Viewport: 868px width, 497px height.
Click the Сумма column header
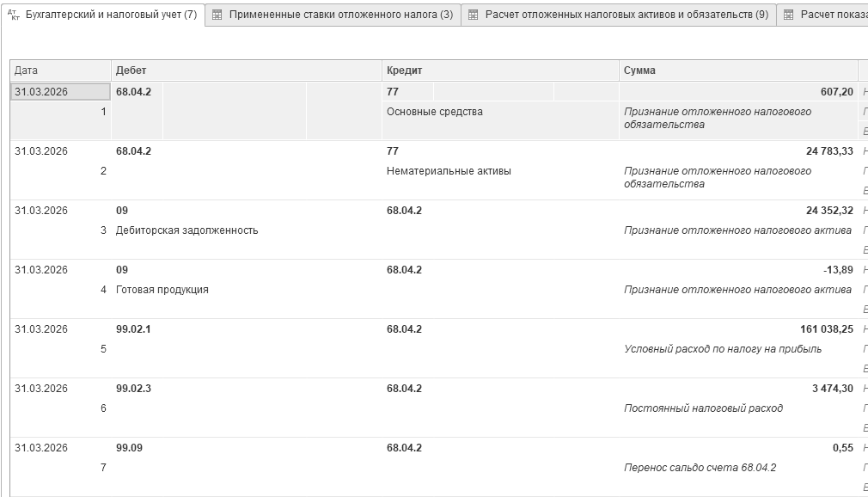[x=737, y=71]
